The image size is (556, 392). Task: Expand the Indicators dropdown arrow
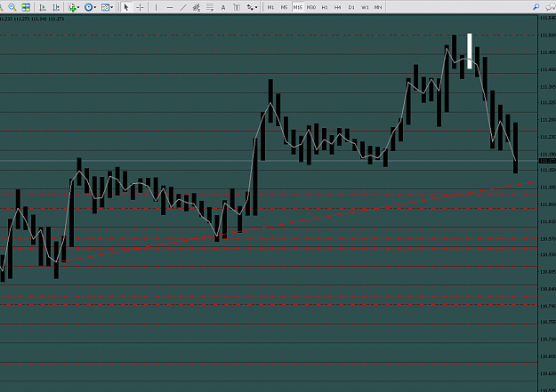pyautogui.click(x=78, y=7)
